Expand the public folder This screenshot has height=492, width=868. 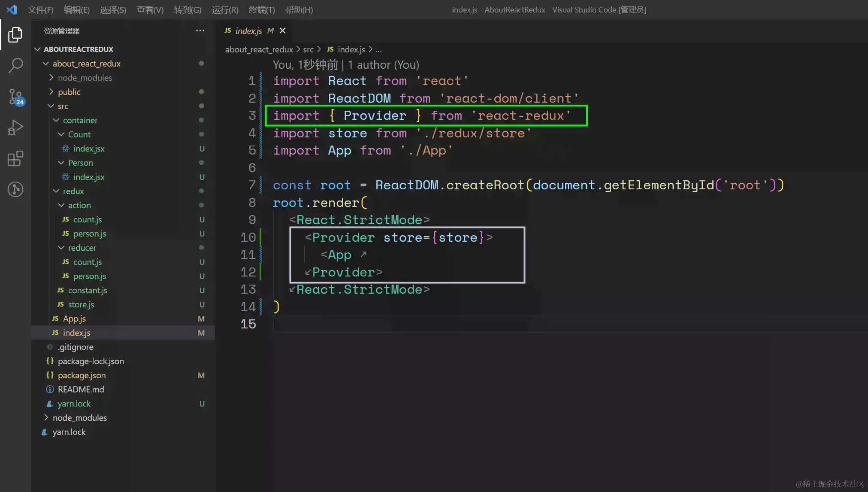click(51, 92)
